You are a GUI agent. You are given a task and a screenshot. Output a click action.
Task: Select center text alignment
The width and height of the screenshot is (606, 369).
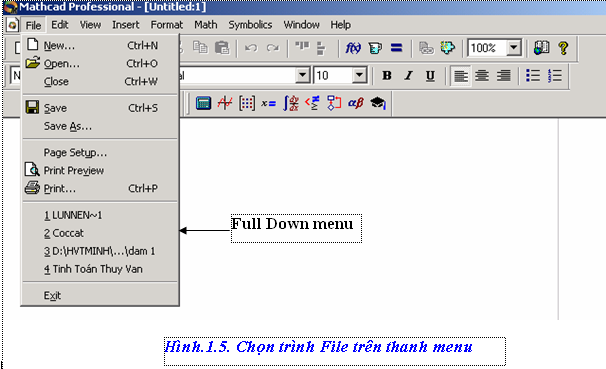point(482,75)
